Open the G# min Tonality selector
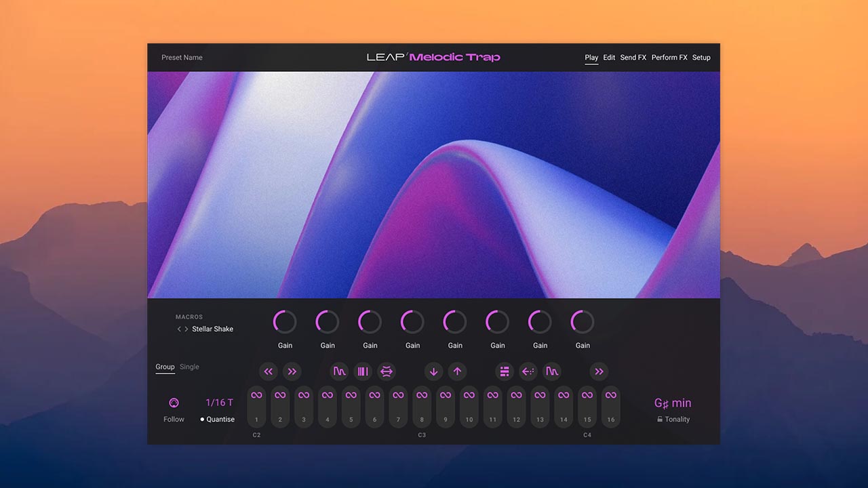 [673, 403]
